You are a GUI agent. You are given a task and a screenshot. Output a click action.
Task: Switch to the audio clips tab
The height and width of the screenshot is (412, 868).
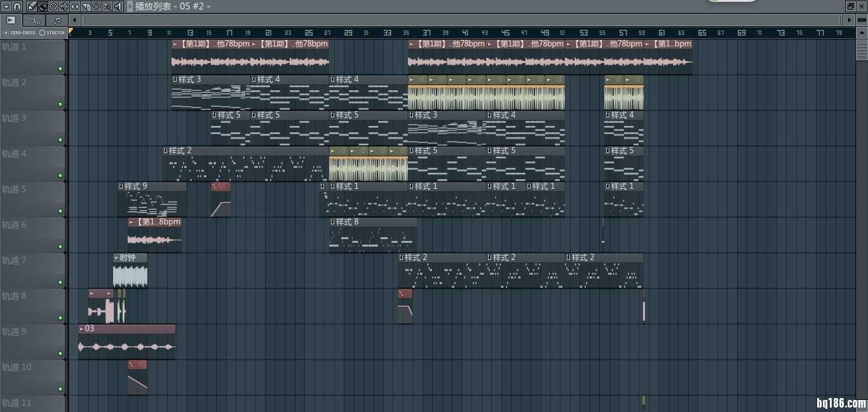click(11, 20)
